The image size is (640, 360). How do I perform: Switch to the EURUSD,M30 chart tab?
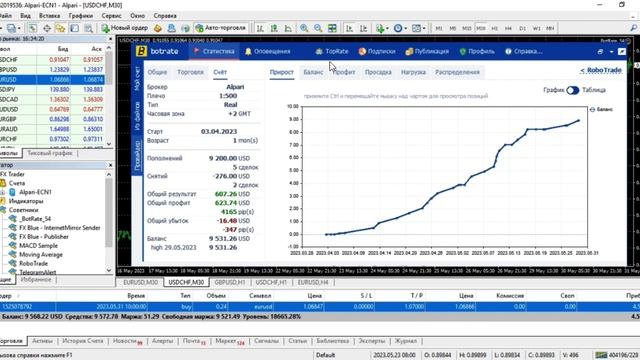coord(140,282)
